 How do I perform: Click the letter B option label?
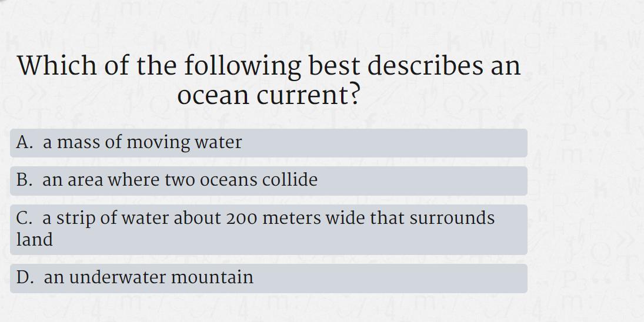(24, 180)
